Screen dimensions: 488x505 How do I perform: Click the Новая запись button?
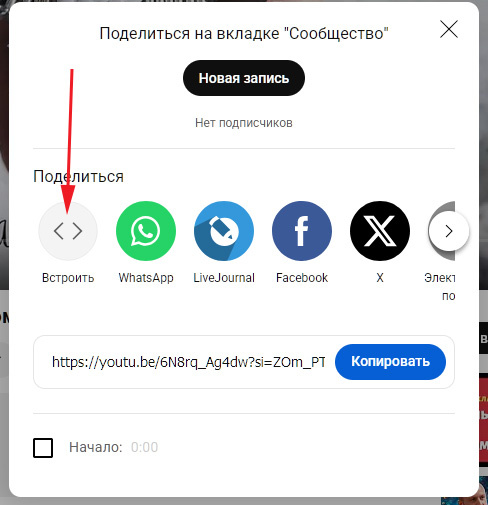244,78
